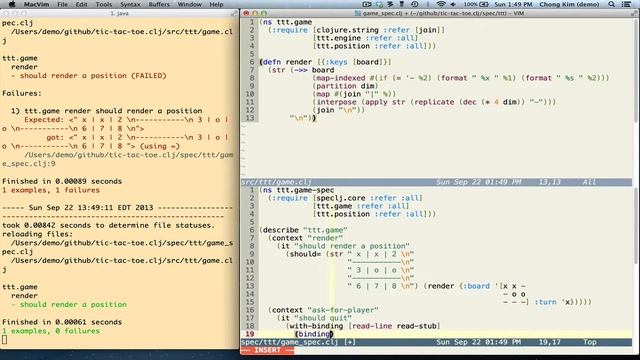
Task: Open the File menu
Action: [62, 4]
